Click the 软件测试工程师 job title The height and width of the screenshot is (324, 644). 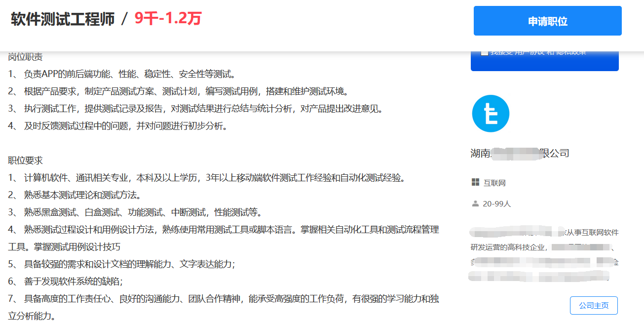click(x=63, y=19)
